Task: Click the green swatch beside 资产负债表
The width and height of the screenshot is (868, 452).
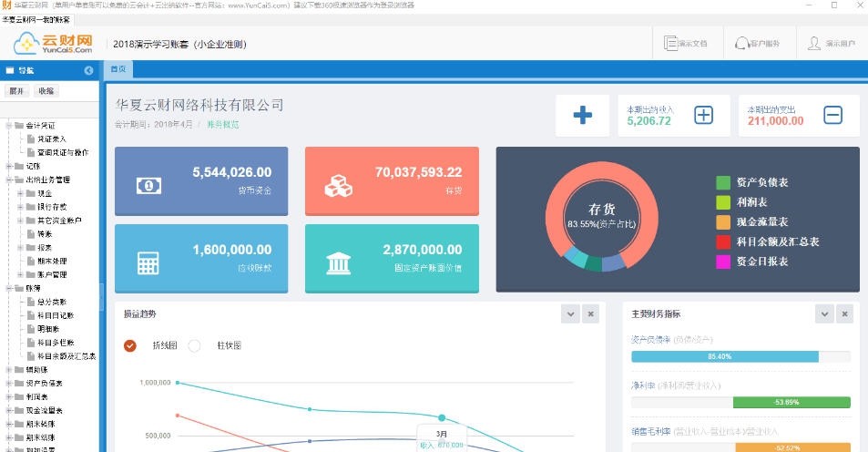Action: tap(723, 182)
